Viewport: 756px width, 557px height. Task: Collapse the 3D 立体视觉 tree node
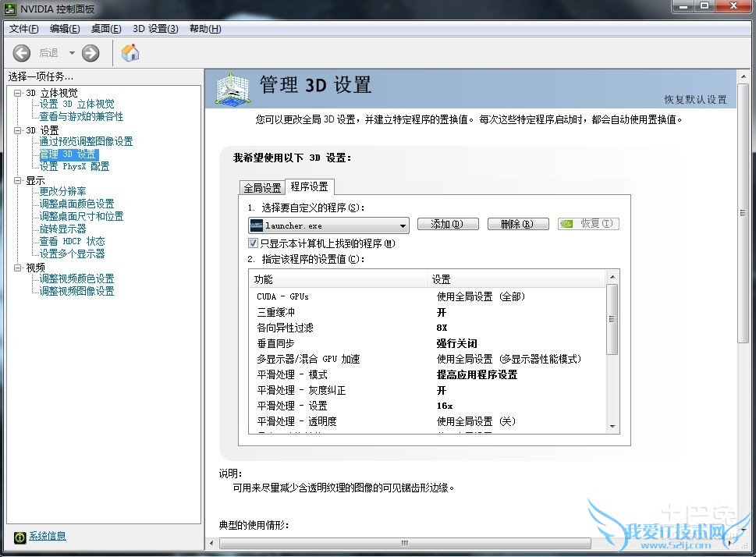point(17,93)
